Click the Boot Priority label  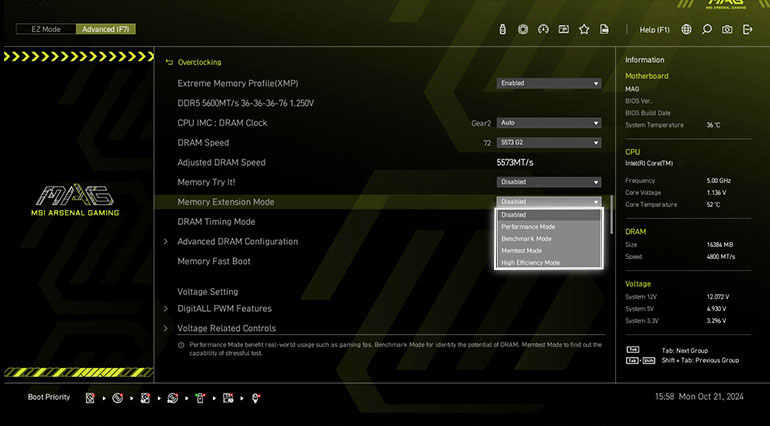49,397
